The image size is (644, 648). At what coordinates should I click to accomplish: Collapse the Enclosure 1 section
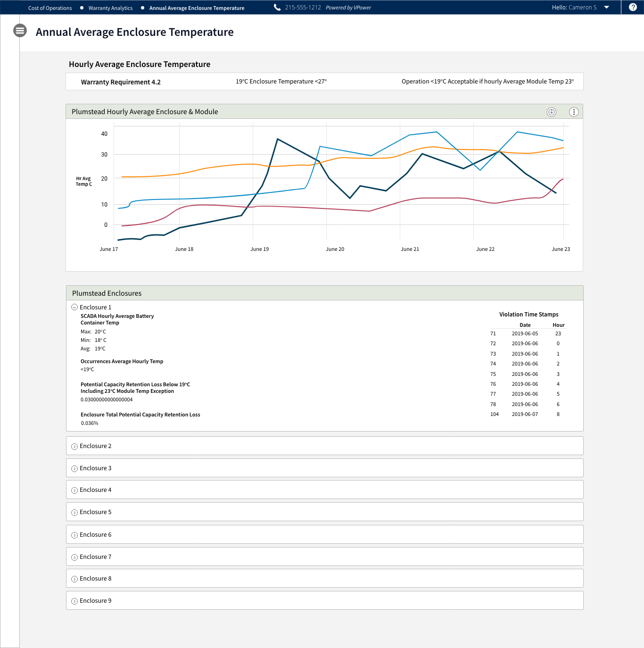[74, 307]
